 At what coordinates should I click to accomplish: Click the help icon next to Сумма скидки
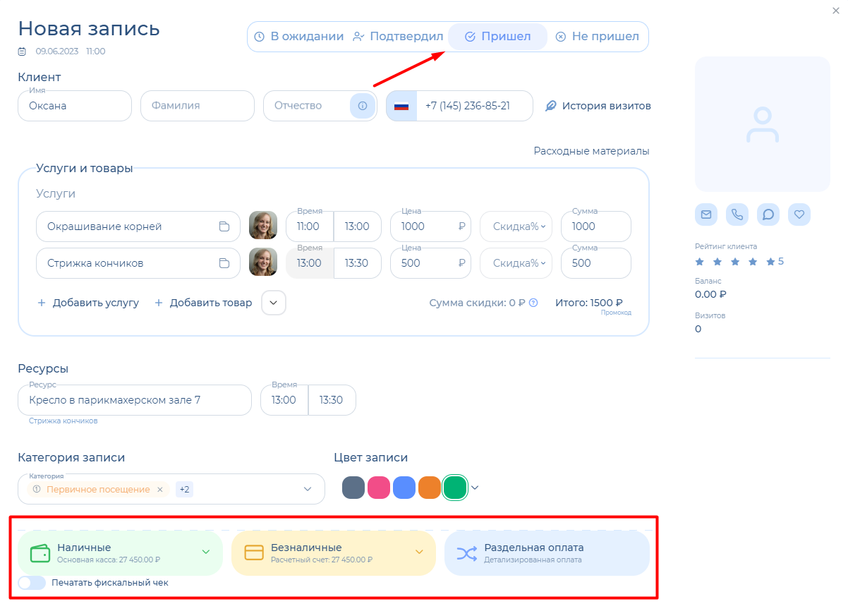click(x=533, y=303)
